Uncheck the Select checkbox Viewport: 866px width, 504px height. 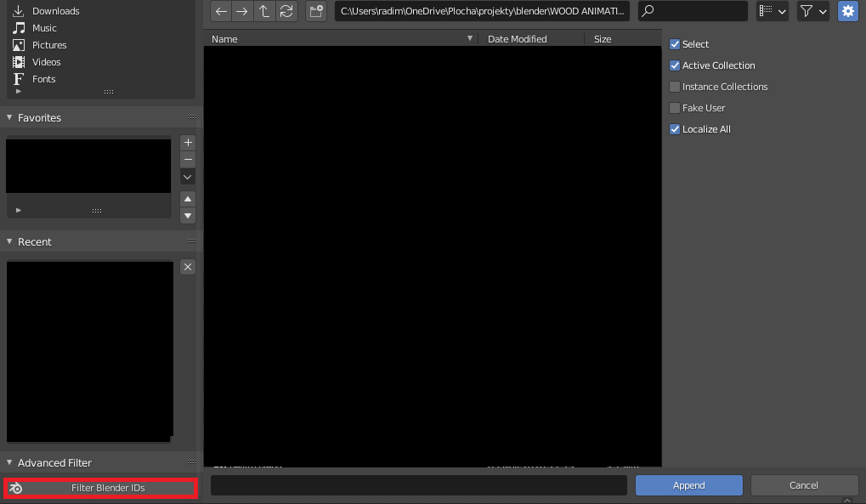pyautogui.click(x=675, y=44)
